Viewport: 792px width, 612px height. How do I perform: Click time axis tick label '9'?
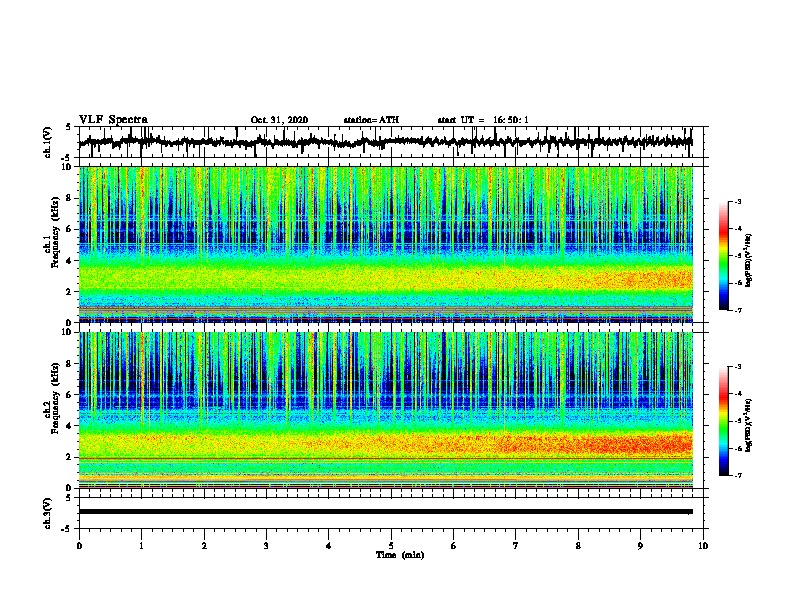click(x=640, y=546)
